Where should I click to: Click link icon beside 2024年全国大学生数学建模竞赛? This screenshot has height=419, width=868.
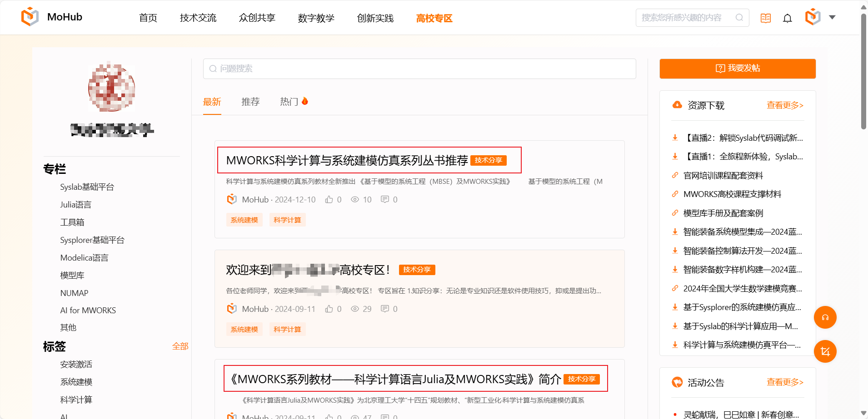(x=675, y=288)
